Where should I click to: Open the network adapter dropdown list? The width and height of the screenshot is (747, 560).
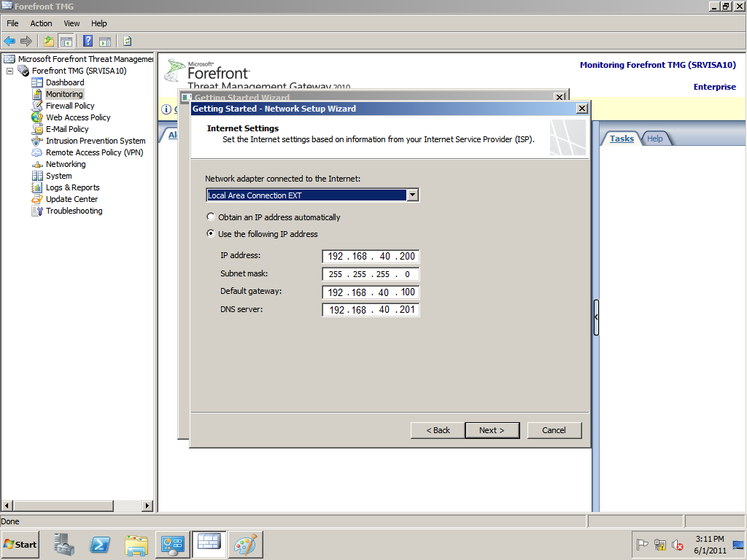[x=412, y=195]
